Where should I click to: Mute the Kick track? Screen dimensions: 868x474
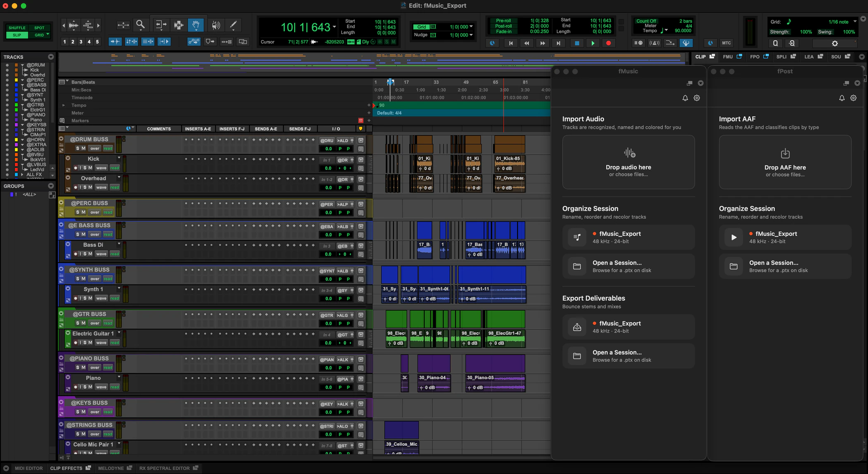tap(90, 168)
